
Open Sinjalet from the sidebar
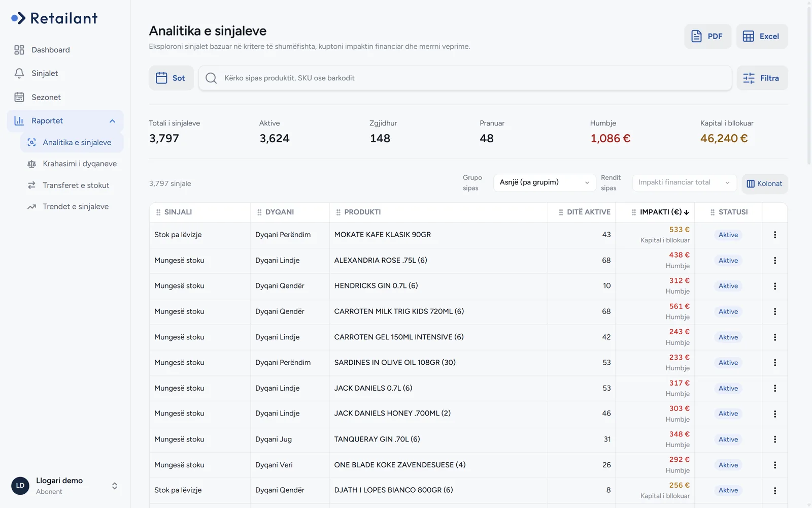(x=65, y=73)
